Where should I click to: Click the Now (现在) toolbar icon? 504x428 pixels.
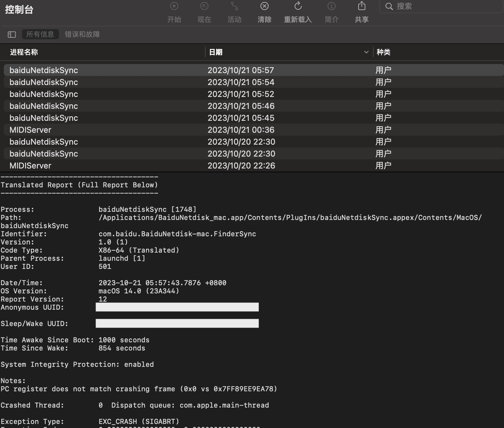pos(204,6)
